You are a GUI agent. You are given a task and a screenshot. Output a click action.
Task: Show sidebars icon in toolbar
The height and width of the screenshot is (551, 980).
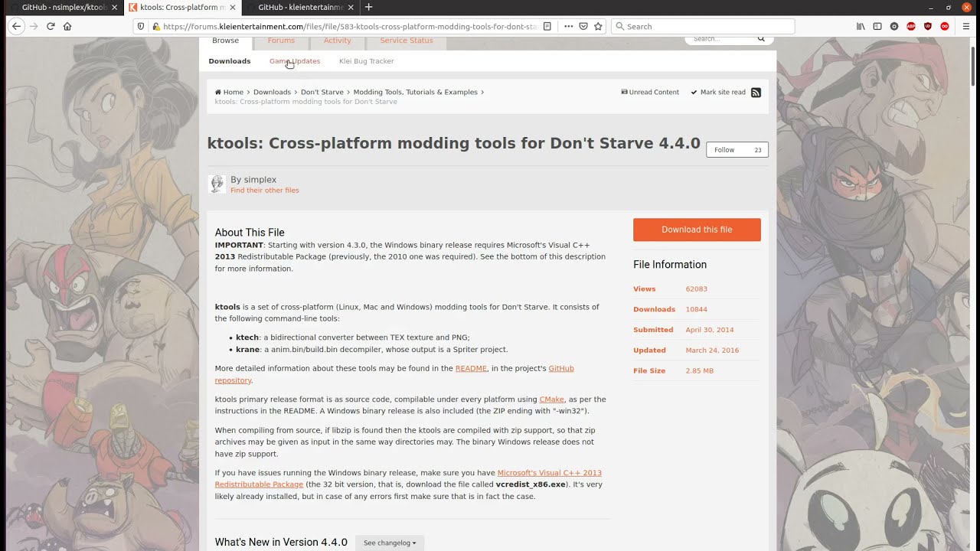tap(877, 26)
